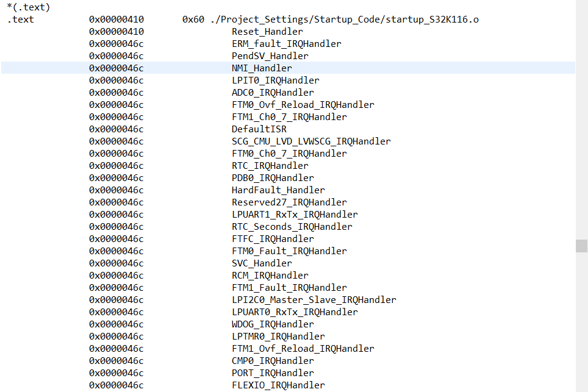Select the FTM1_Ch0_7_IRQHandler symbol
Screen dimensions: 588x392
[x=289, y=117]
